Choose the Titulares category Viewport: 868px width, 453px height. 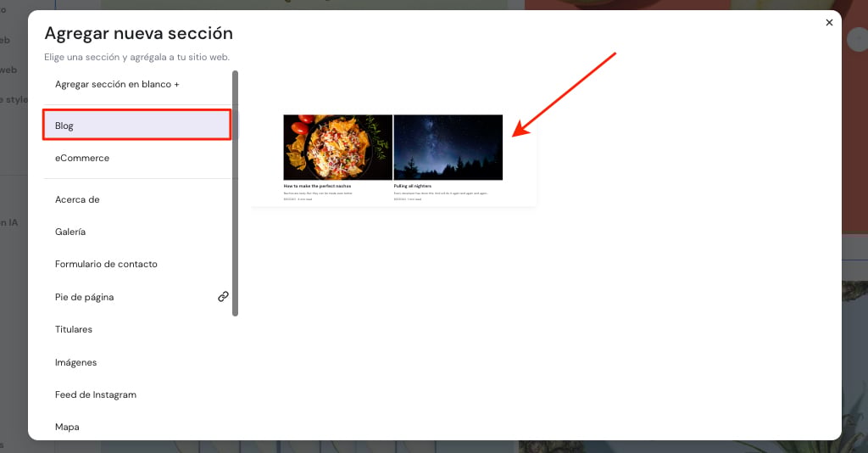(74, 329)
